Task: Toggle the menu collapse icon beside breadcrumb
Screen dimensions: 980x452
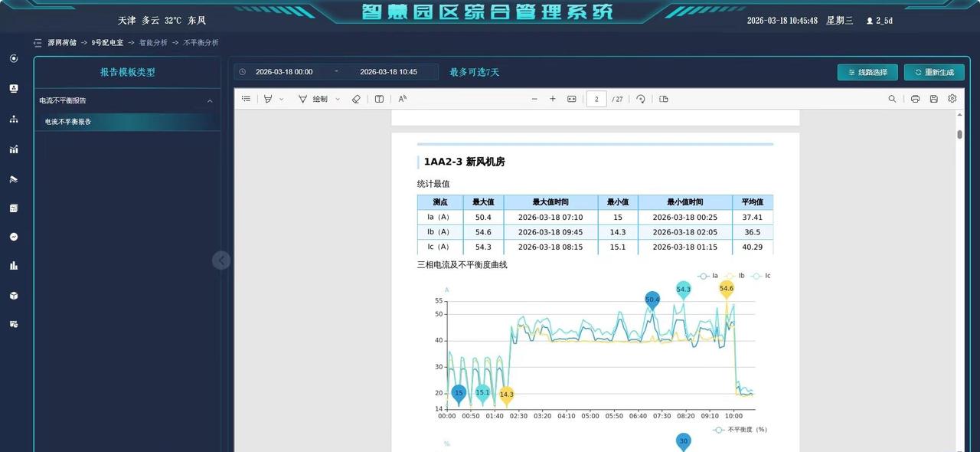Action: tap(38, 43)
